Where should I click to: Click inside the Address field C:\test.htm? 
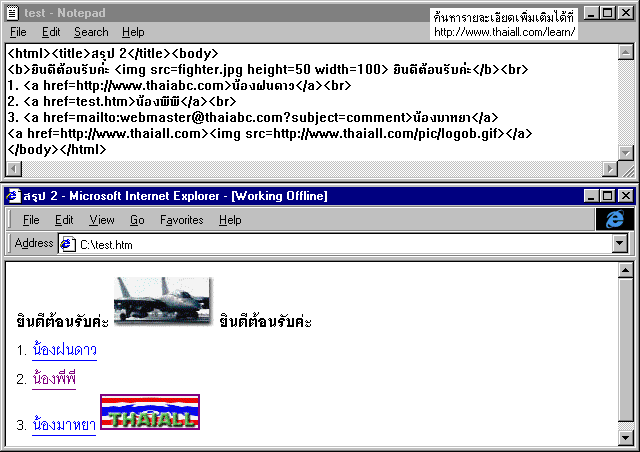coord(300,244)
